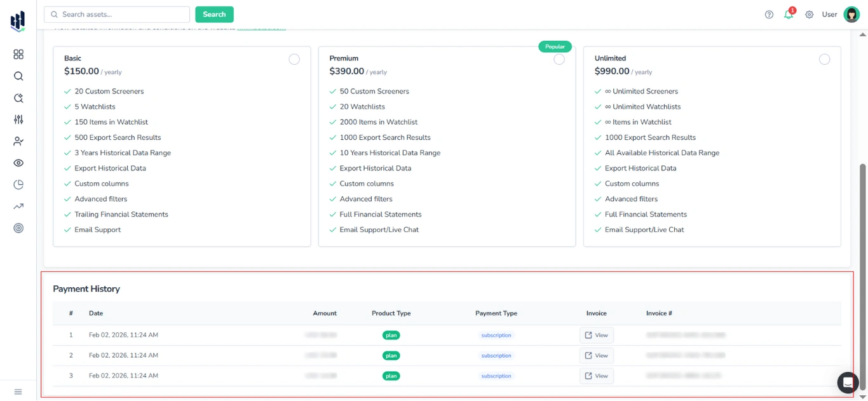The width and height of the screenshot is (868, 401).
Task: Open the trending chart icon in sidebar
Action: [x=18, y=206]
